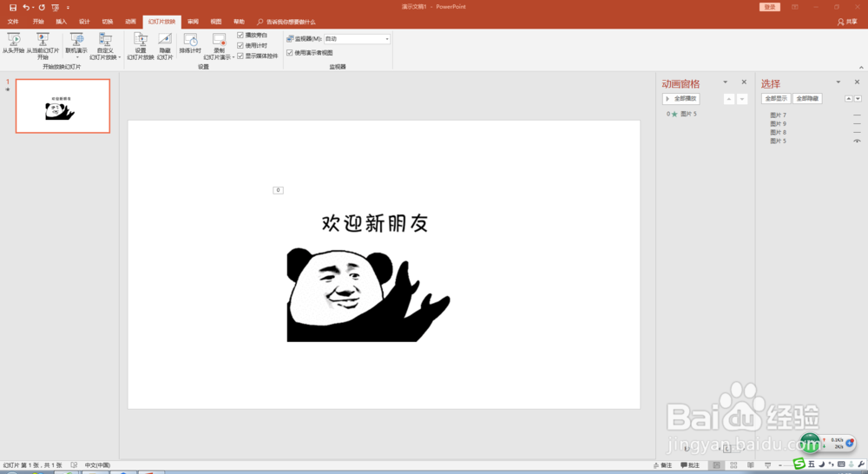Toggle the 显示媒体控件 checkbox
This screenshot has width=868, height=474.
tap(240, 56)
